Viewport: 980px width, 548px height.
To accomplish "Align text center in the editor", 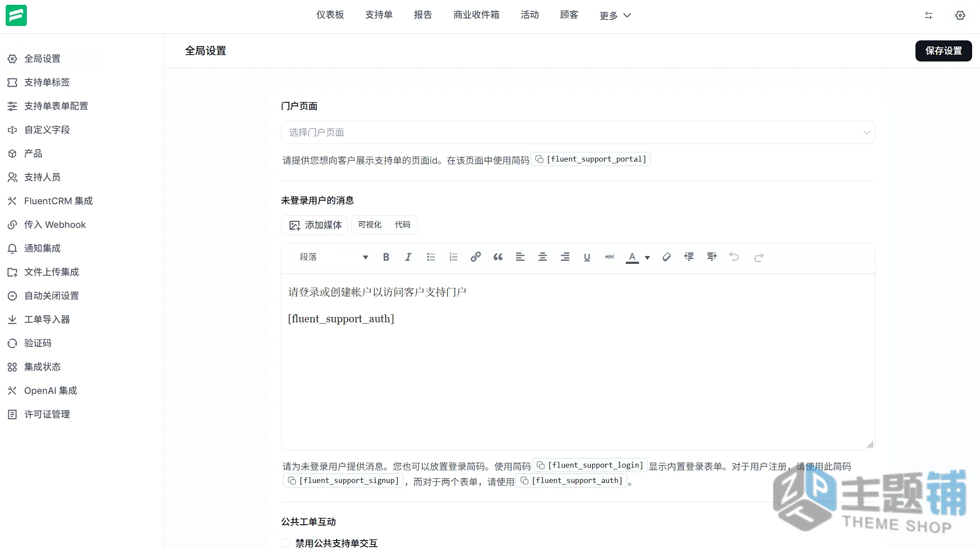I will click(x=542, y=257).
